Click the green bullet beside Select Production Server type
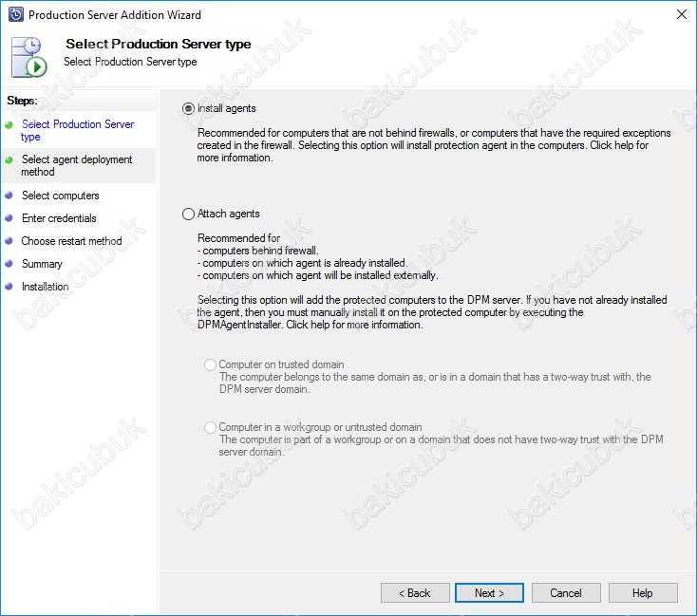697x616 pixels. tap(9, 125)
